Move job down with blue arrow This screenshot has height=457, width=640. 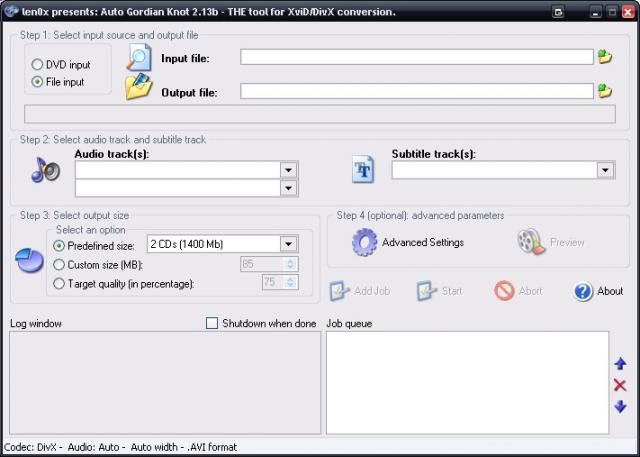[x=620, y=406]
